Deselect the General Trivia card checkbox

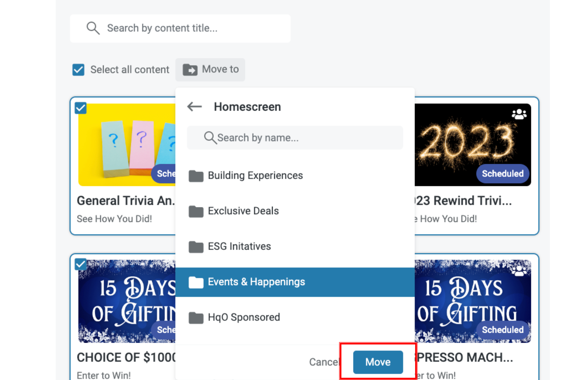point(81,108)
